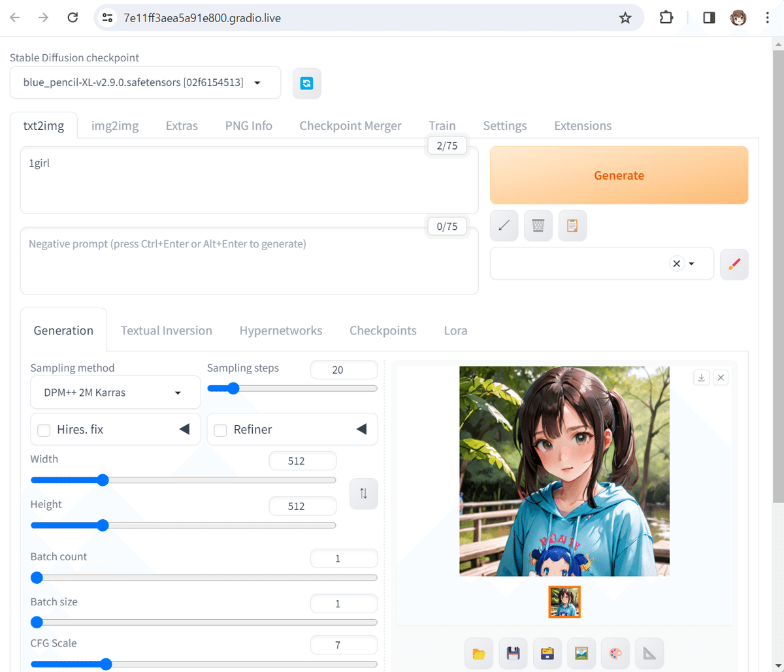Open the Extensions tab
This screenshot has height=672, width=784.
pos(583,125)
